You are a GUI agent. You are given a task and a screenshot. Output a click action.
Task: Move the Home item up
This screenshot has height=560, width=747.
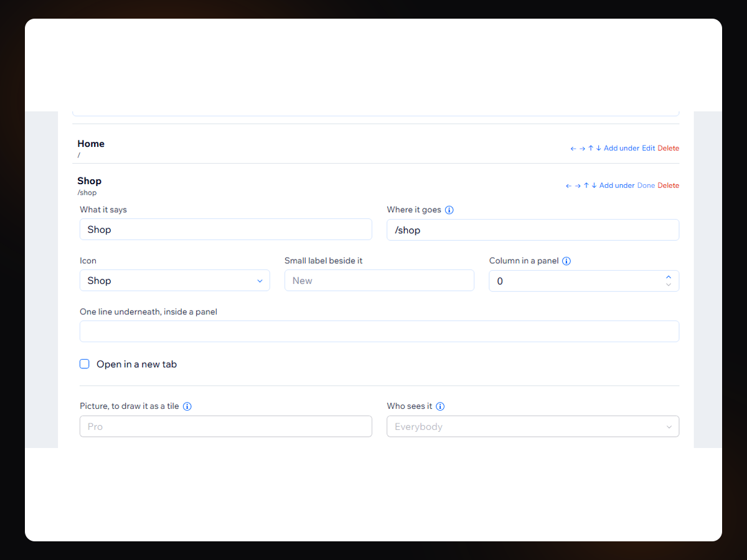point(591,148)
